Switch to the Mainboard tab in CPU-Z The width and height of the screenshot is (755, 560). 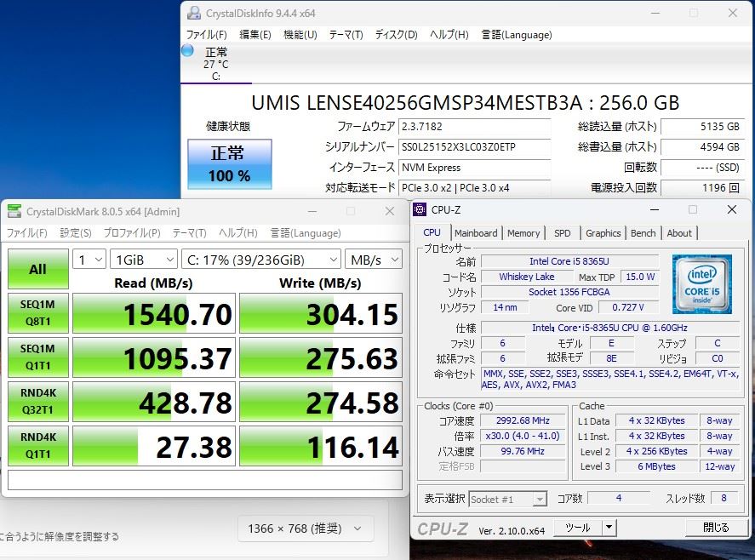pyautogui.click(x=476, y=233)
